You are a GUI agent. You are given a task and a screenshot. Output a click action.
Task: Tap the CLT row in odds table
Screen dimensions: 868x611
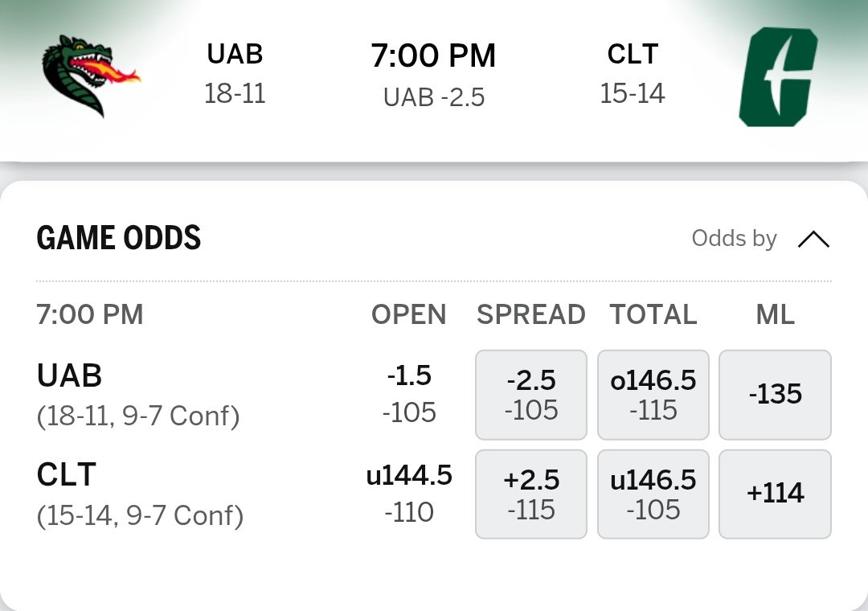pos(67,475)
